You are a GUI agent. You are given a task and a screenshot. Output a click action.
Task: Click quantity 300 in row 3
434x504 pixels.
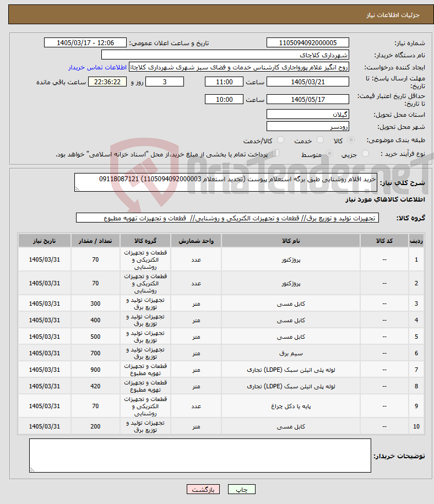click(x=95, y=304)
